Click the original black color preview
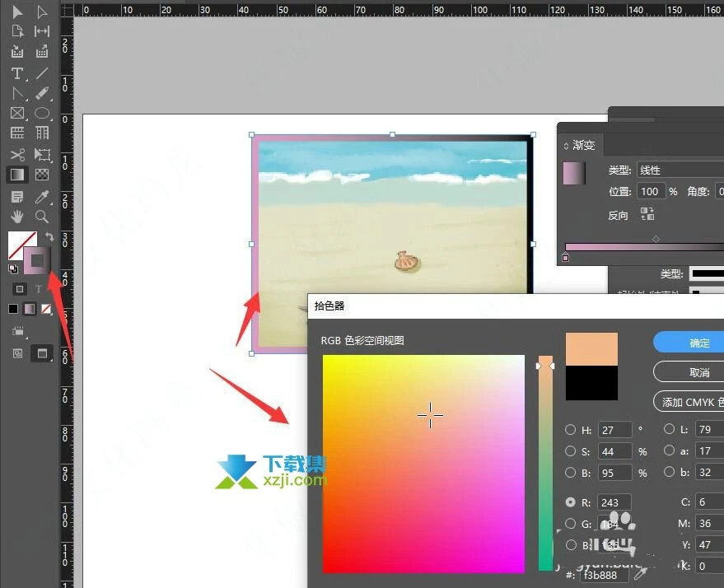724x588 pixels. [591, 383]
